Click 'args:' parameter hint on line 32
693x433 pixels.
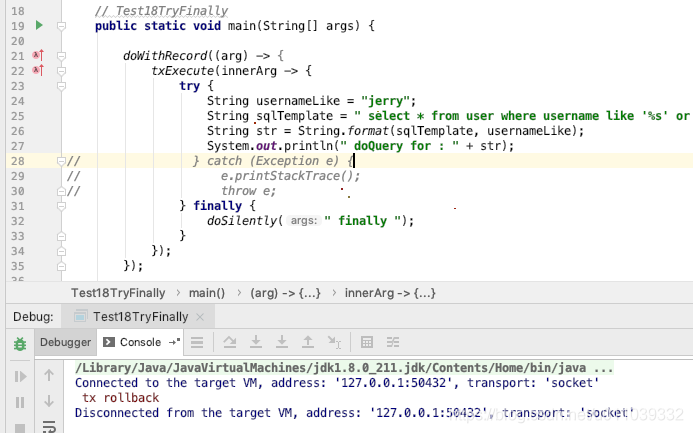point(304,220)
